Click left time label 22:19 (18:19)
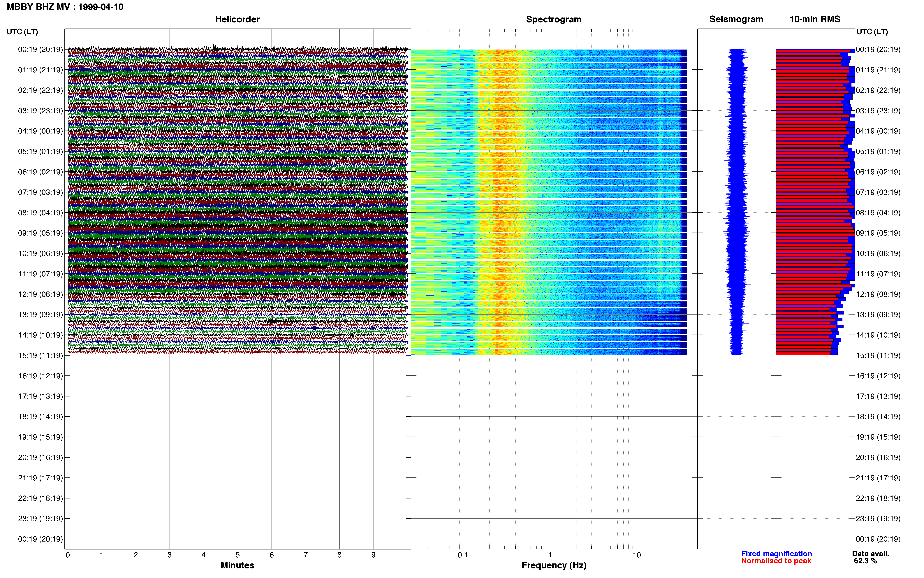This screenshot has height=578, width=924. pyautogui.click(x=41, y=498)
